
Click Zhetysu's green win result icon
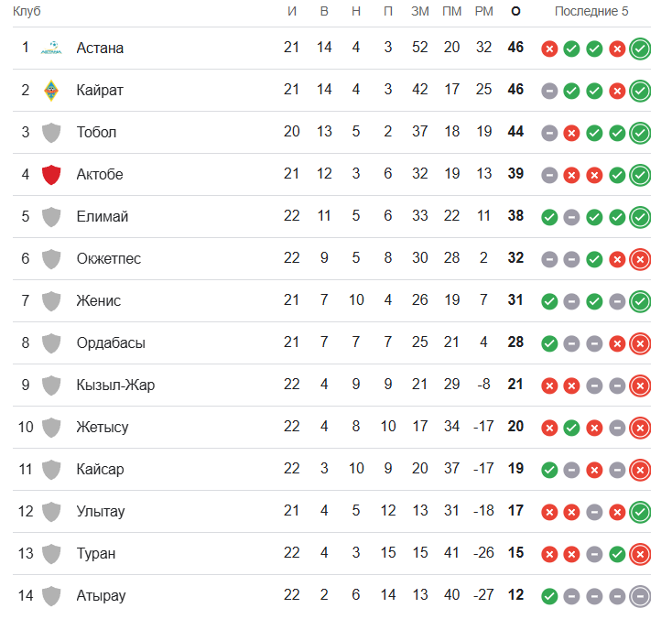pos(571,428)
